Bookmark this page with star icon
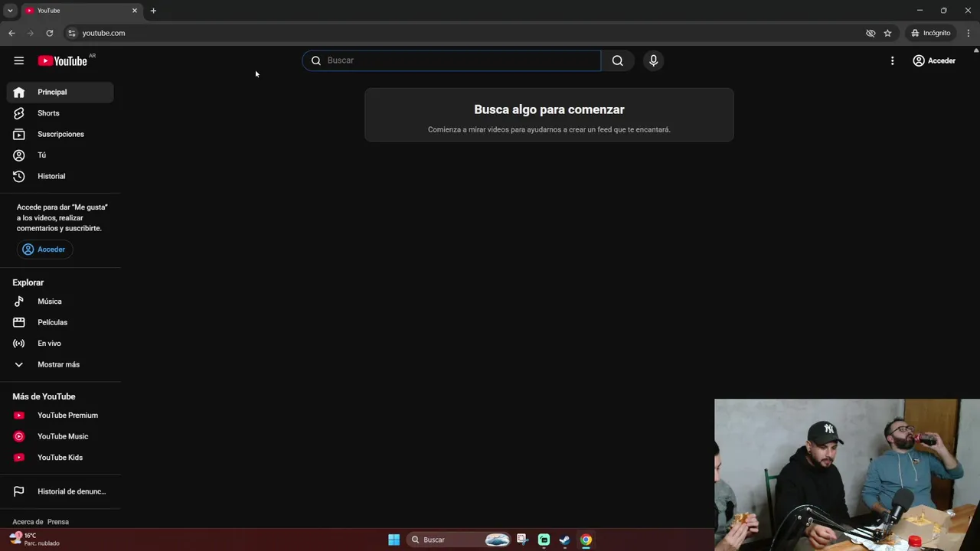The height and width of the screenshot is (551, 980). point(887,33)
